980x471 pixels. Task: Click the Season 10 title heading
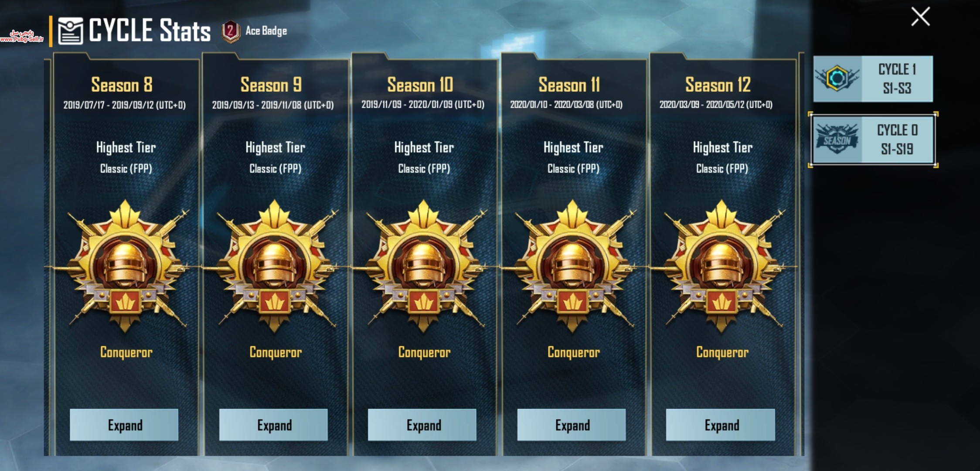pyautogui.click(x=420, y=85)
